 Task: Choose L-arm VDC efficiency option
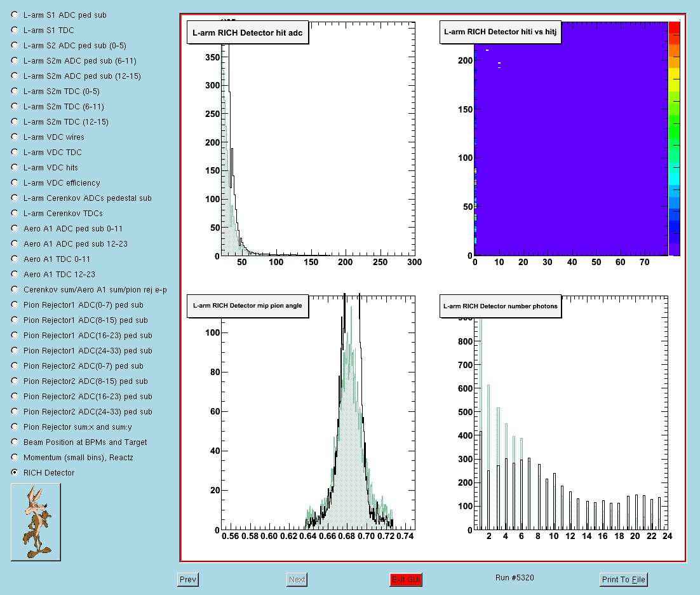(15, 182)
